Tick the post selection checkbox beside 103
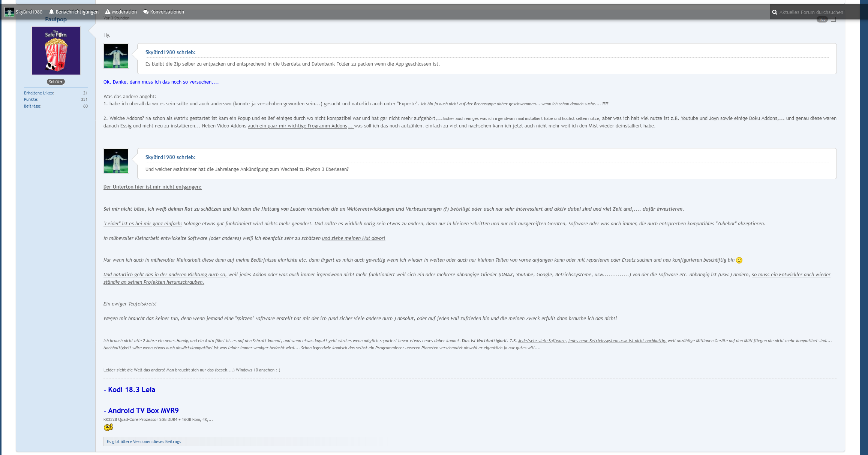 pyautogui.click(x=833, y=19)
